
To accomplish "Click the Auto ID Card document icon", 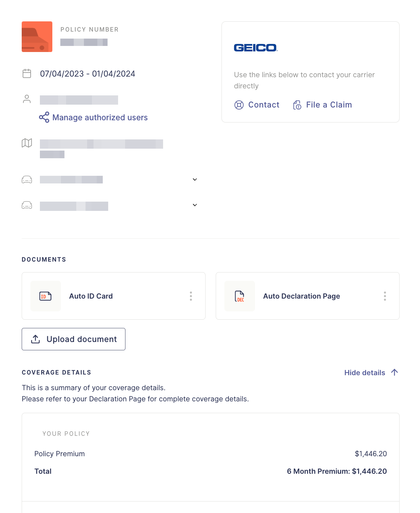I will click(45, 296).
